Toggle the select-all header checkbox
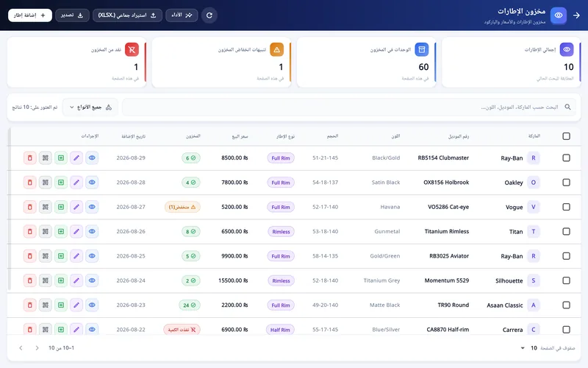This screenshot has width=588, height=368. 566,136
